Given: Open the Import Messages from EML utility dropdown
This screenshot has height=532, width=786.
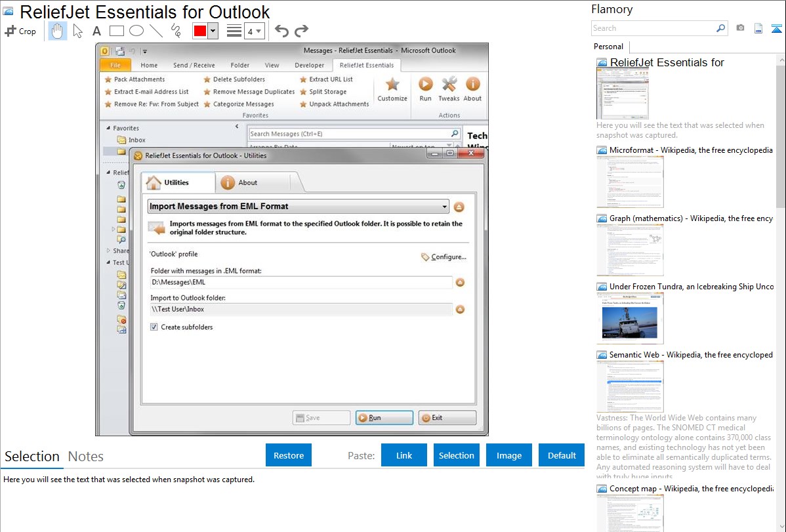Looking at the screenshot, I should click(x=298, y=206).
